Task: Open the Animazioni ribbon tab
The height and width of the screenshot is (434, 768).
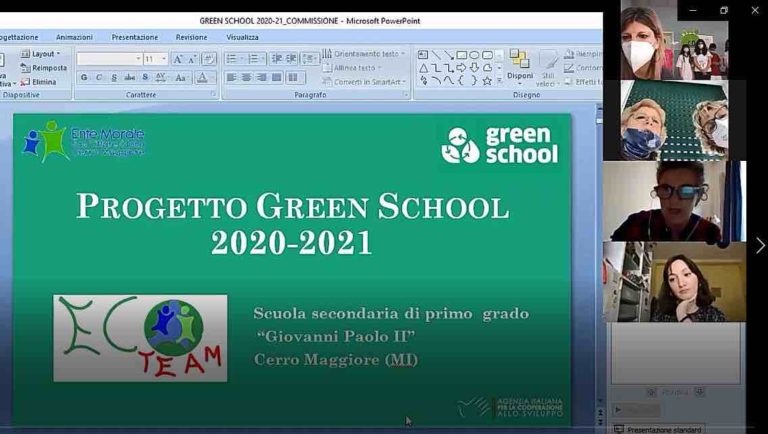Action: (x=74, y=37)
